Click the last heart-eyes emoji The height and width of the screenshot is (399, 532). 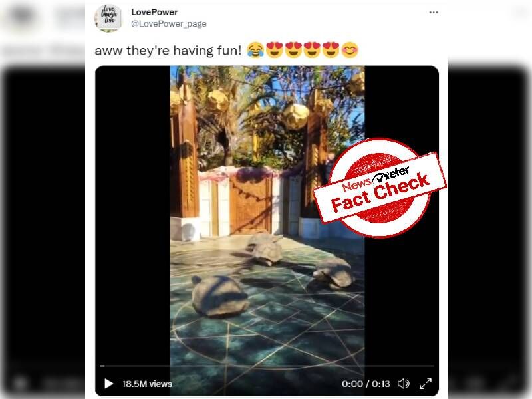pyautogui.click(x=331, y=50)
